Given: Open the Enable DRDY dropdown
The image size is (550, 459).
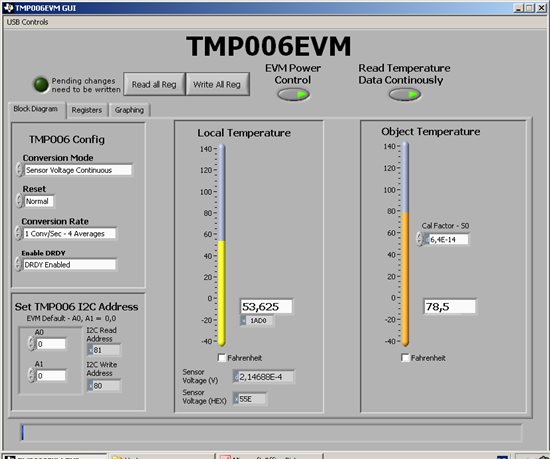Looking at the screenshot, I should tap(69, 265).
